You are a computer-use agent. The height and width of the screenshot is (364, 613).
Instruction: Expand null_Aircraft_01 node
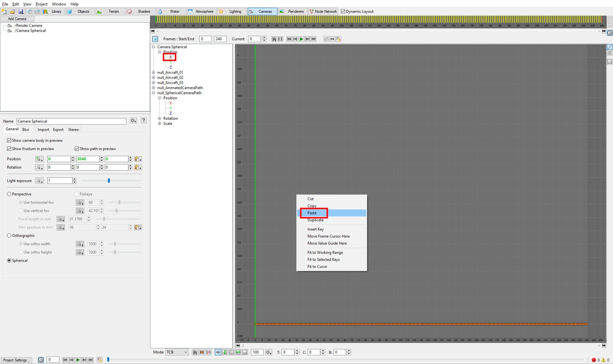click(x=154, y=72)
